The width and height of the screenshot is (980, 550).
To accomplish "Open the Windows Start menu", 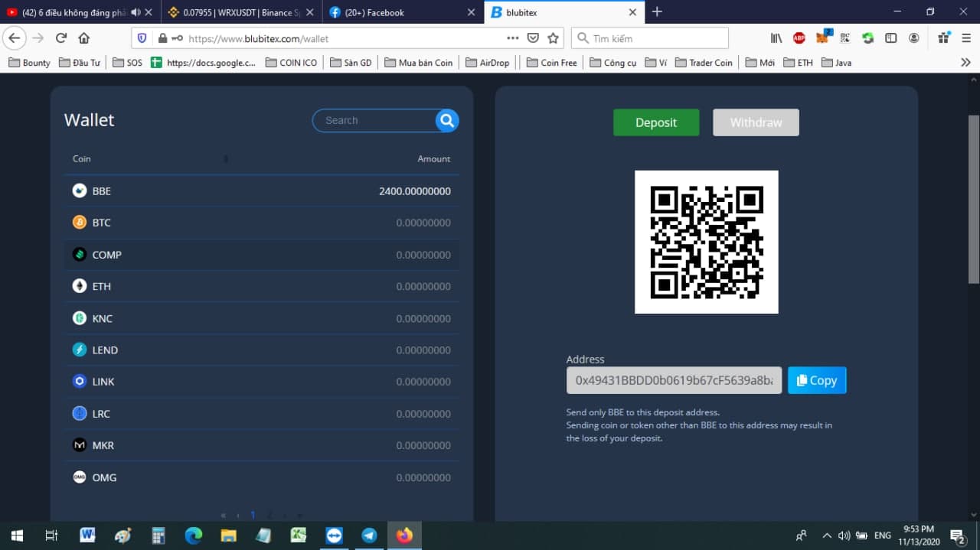I will coord(17,535).
